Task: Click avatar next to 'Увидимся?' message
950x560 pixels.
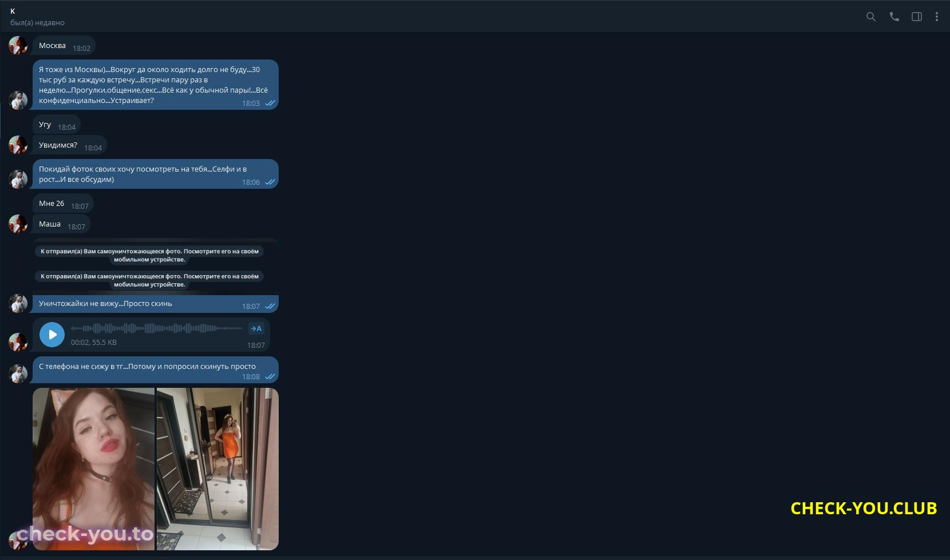Action: (18, 145)
